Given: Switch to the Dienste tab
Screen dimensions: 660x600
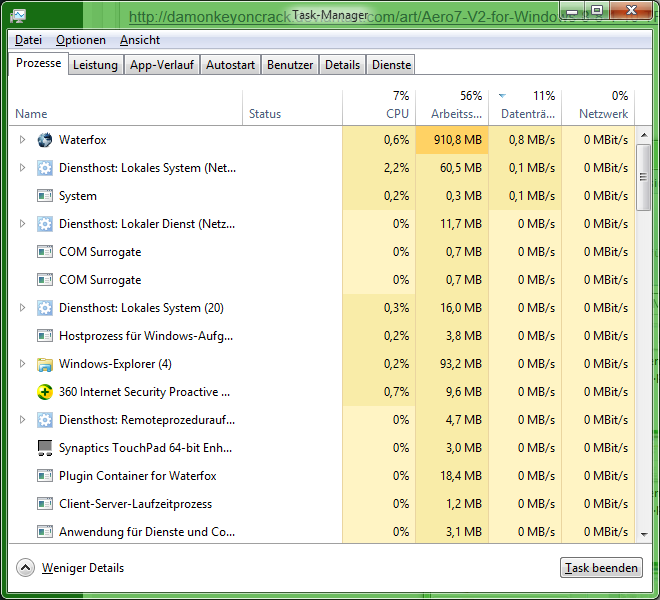Looking at the screenshot, I should tap(391, 65).
